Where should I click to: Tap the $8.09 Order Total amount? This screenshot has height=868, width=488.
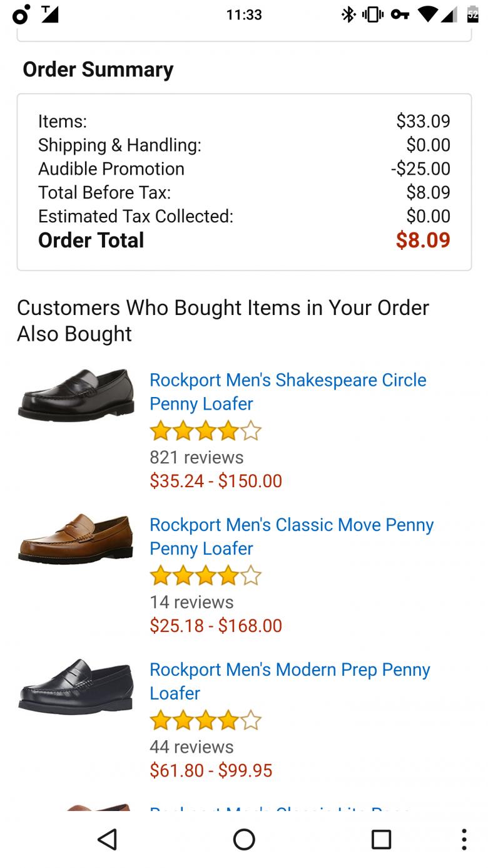[x=423, y=240]
